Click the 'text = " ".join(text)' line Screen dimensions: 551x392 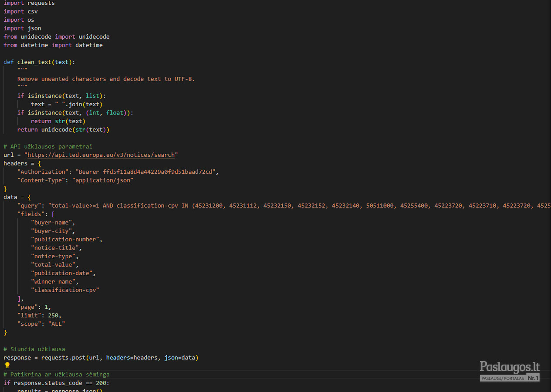click(67, 104)
